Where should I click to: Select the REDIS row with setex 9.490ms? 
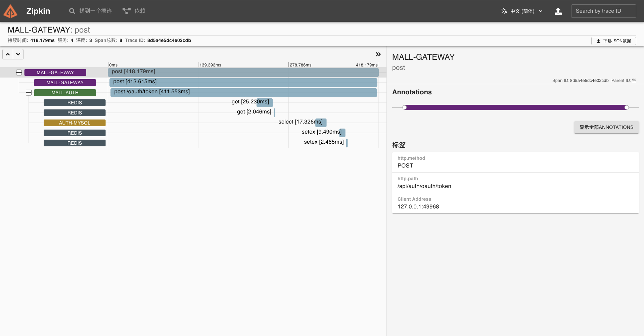75,133
